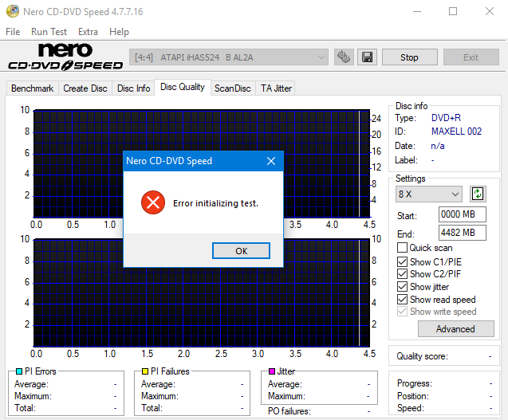Image resolution: width=508 pixels, height=420 pixels.
Task: Toggle the Show write speed checkbox
Action: tap(402, 312)
